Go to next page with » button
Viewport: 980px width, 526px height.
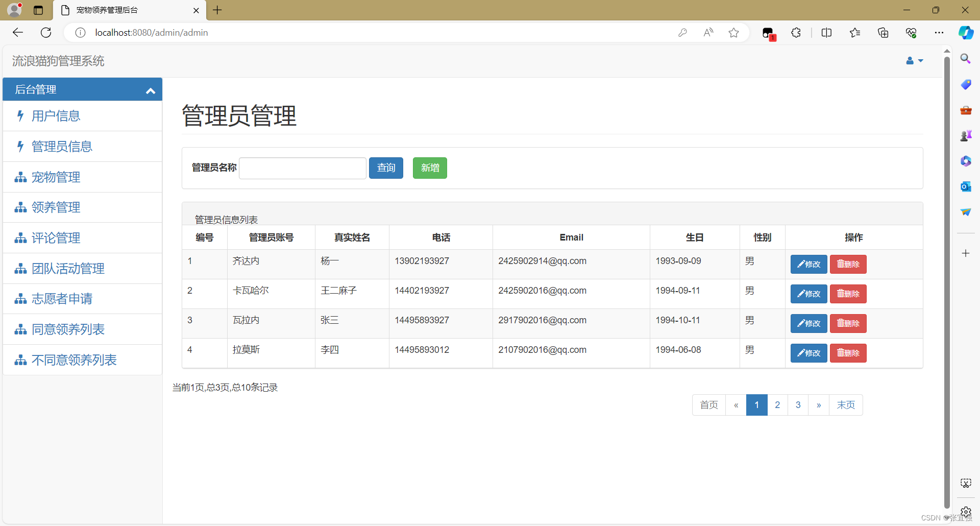pyautogui.click(x=819, y=405)
